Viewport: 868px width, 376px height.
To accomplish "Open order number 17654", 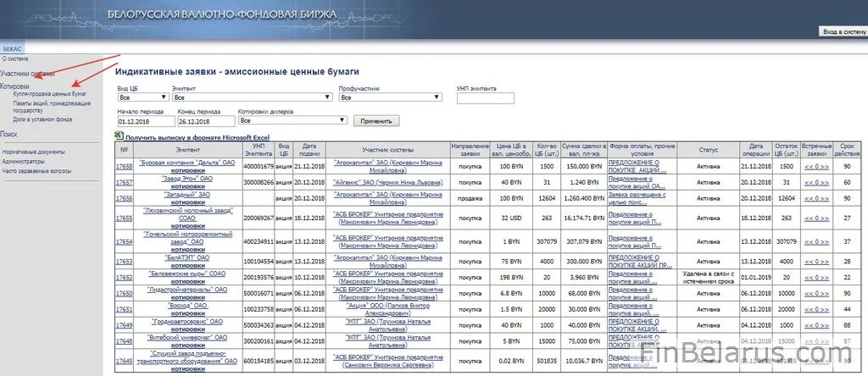I will click(124, 241).
